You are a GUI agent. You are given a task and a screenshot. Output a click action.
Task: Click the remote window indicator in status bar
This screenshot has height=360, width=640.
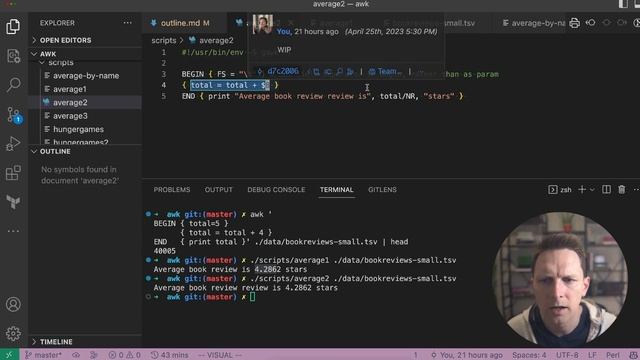point(9,355)
